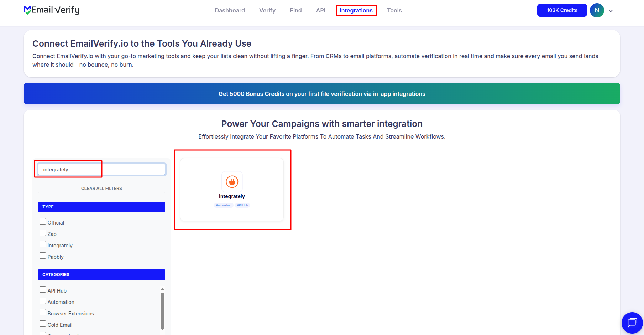Click the CATEGORIES filter header
Image resolution: width=644 pixels, height=335 pixels.
pyautogui.click(x=101, y=275)
